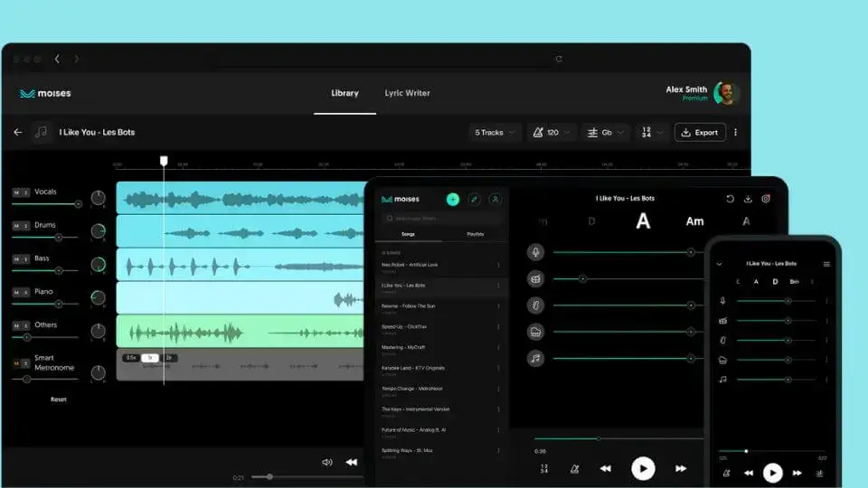The width and height of the screenshot is (868, 488).
Task: Open the 1234 count-in dropdown in the desktop toolbar
Action: (652, 132)
